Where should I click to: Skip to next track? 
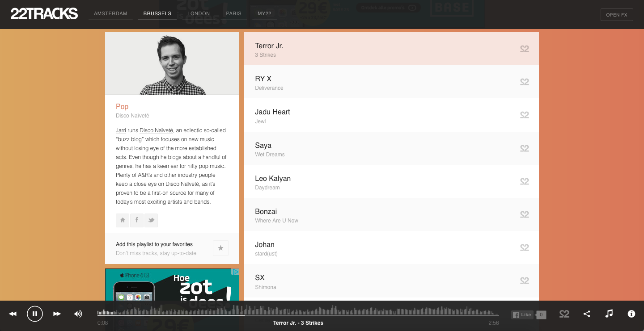pos(57,314)
